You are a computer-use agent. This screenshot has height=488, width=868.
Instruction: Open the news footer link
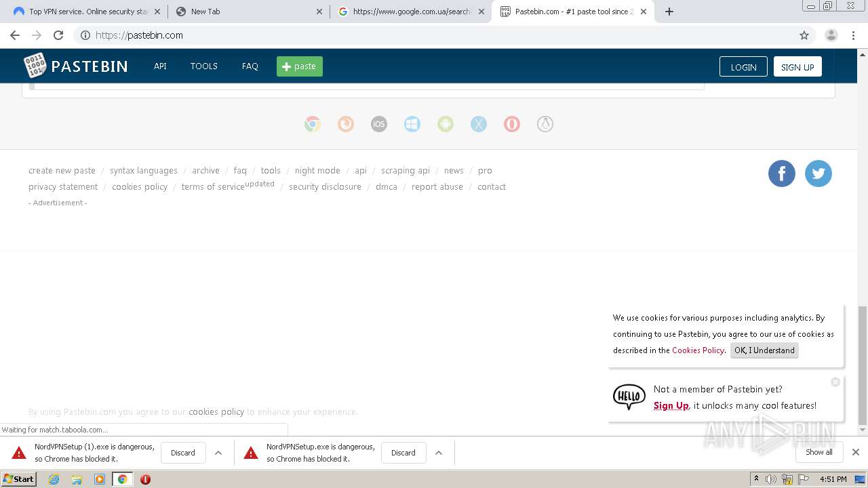tap(454, 171)
